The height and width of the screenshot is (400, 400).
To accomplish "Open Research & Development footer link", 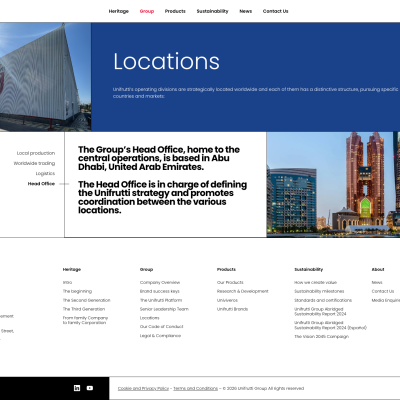I will pos(243,291).
